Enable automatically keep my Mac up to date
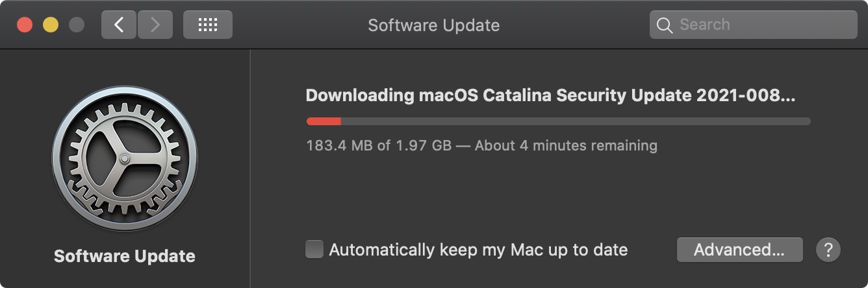 tap(314, 250)
